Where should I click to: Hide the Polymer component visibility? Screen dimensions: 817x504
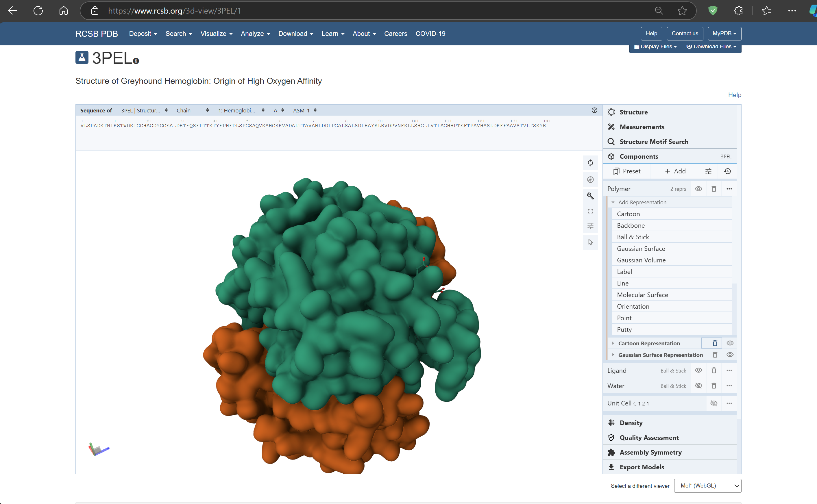[x=699, y=189]
